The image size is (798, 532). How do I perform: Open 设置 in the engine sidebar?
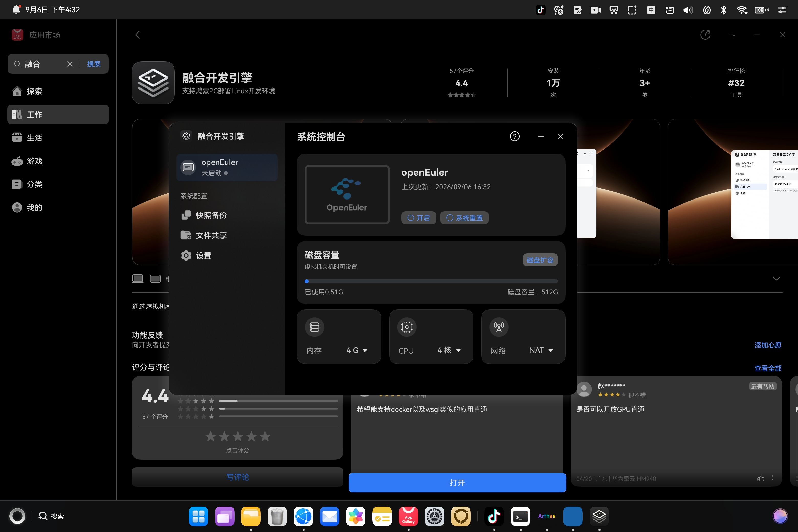tap(227, 256)
